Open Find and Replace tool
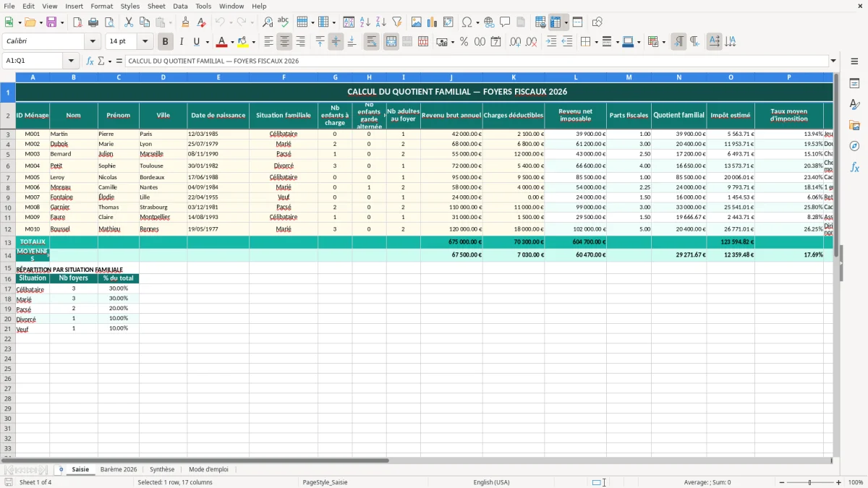868x488 pixels. tap(268, 22)
